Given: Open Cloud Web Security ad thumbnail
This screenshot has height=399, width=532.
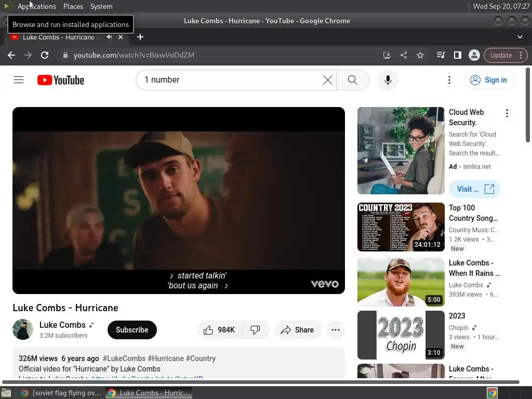Looking at the screenshot, I should click(x=401, y=151).
